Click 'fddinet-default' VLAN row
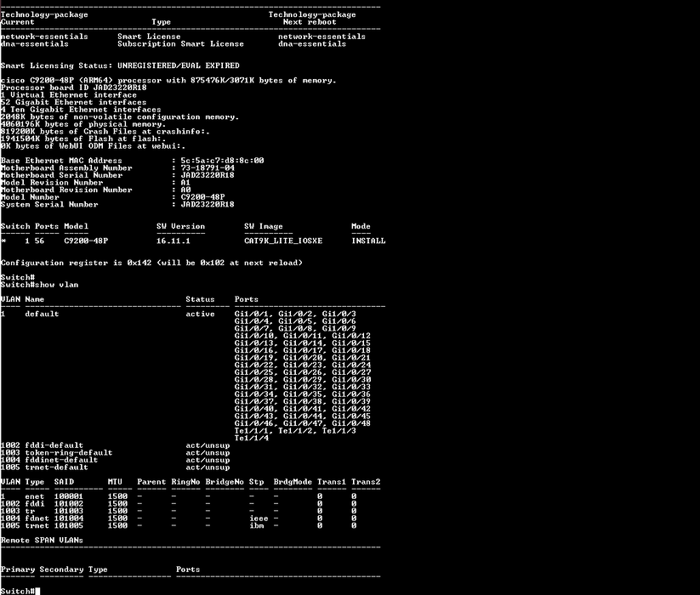Screen dimensions: 700x595 pyautogui.click(x=115, y=460)
